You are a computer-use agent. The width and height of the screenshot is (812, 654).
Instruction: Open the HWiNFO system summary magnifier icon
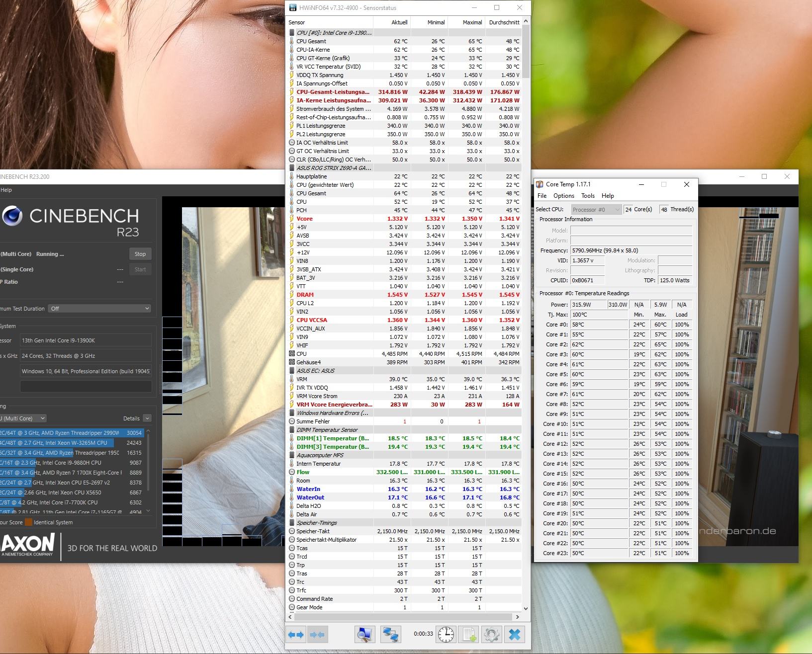(364, 634)
